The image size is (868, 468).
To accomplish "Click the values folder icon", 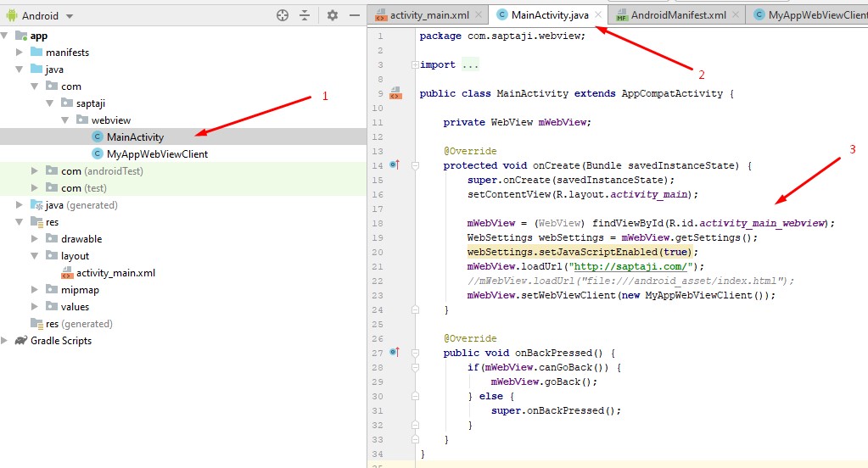I will (x=52, y=306).
